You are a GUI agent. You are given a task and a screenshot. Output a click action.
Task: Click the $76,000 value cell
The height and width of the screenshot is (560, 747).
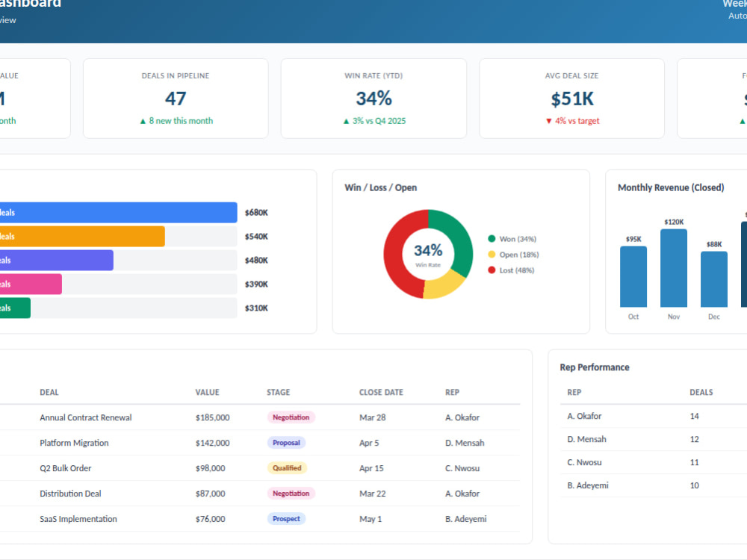click(x=210, y=519)
